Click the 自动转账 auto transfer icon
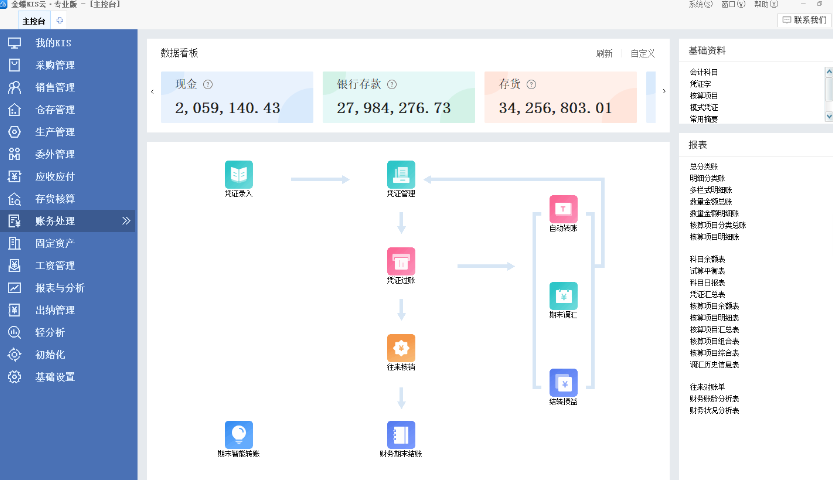833x480 pixels. tap(563, 209)
